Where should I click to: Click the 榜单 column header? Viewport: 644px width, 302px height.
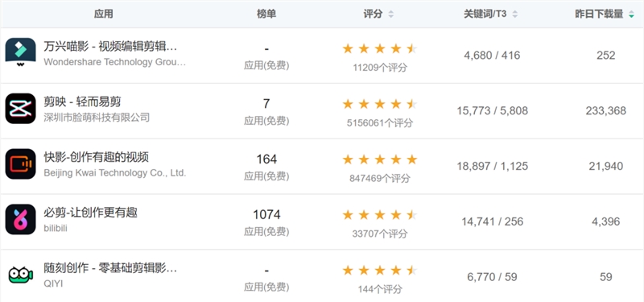(x=266, y=14)
